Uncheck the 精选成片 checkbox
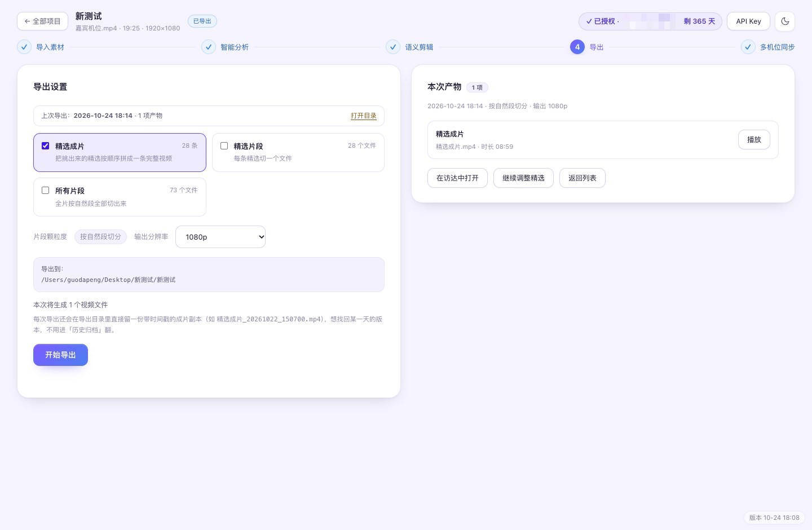Viewport: 812px width, 530px height. pos(46,145)
